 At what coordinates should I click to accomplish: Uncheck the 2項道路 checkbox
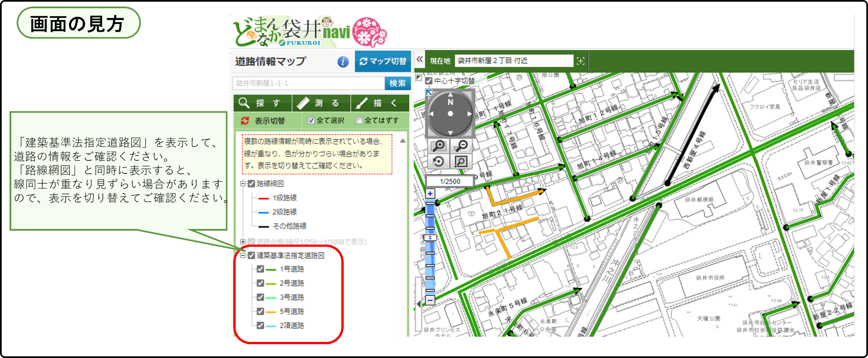tap(260, 325)
